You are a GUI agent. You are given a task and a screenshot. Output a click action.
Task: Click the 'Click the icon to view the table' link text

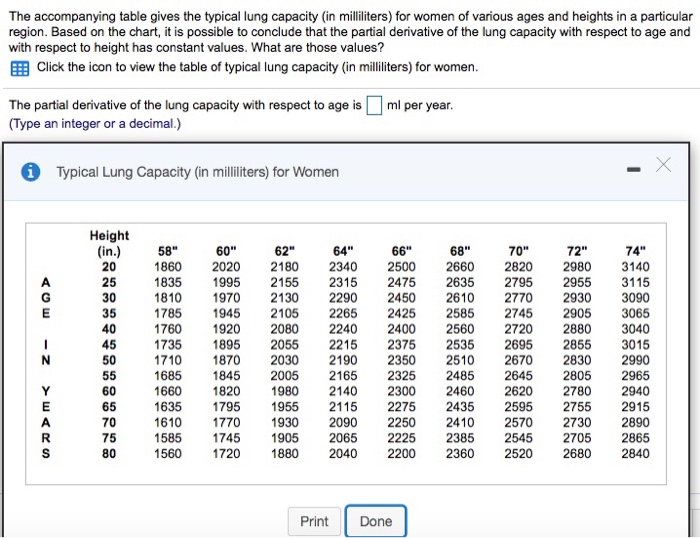(257, 67)
